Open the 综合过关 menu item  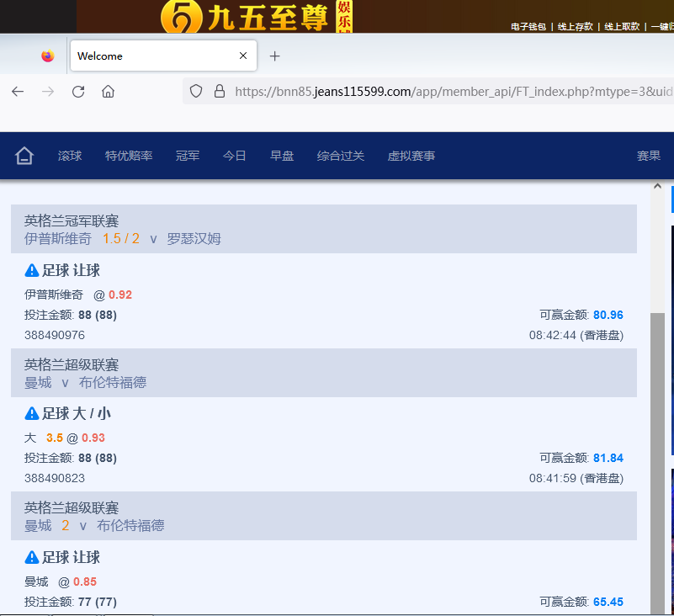pyautogui.click(x=341, y=156)
